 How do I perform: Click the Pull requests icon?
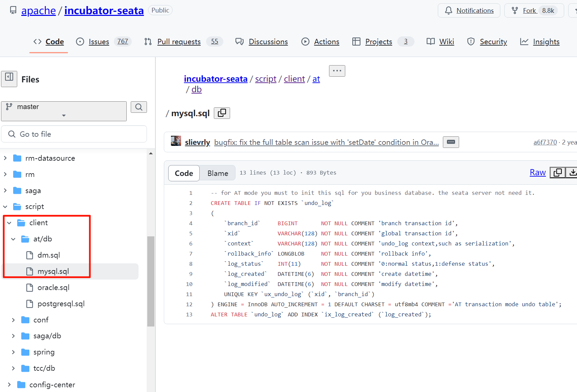148,42
